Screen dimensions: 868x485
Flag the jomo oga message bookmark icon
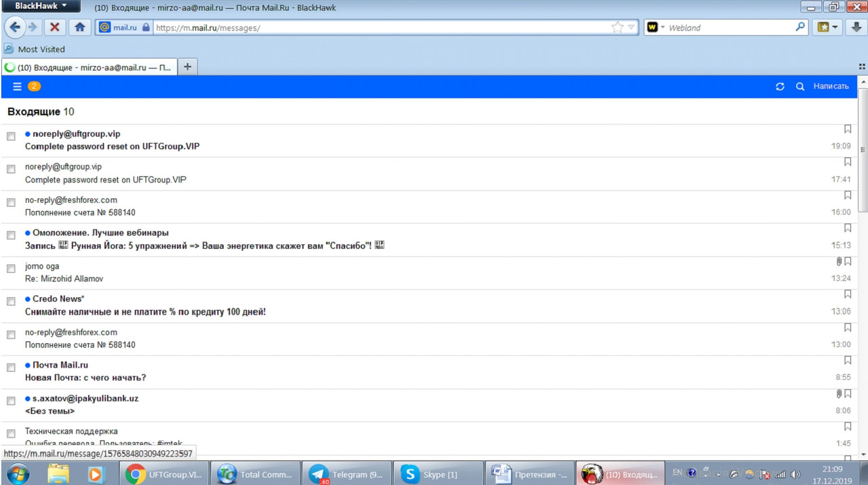pos(848,261)
